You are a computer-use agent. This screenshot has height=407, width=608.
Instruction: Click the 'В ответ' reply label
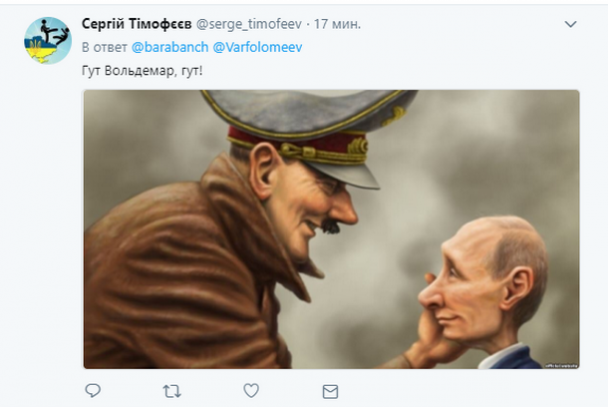tap(104, 47)
